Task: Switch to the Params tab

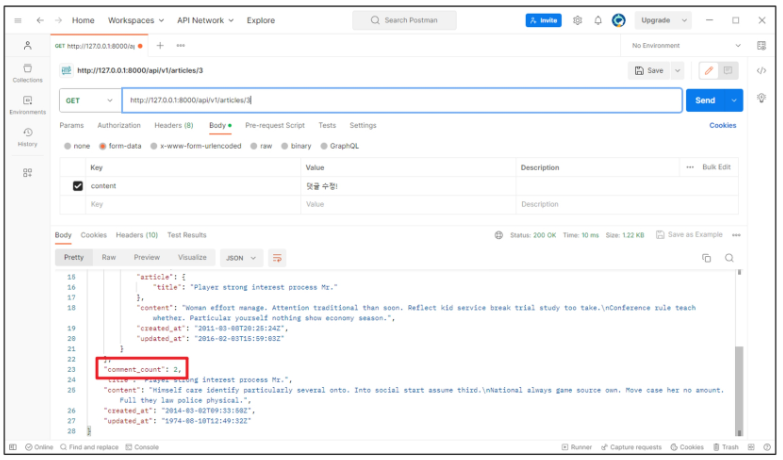Action: (x=71, y=125)
